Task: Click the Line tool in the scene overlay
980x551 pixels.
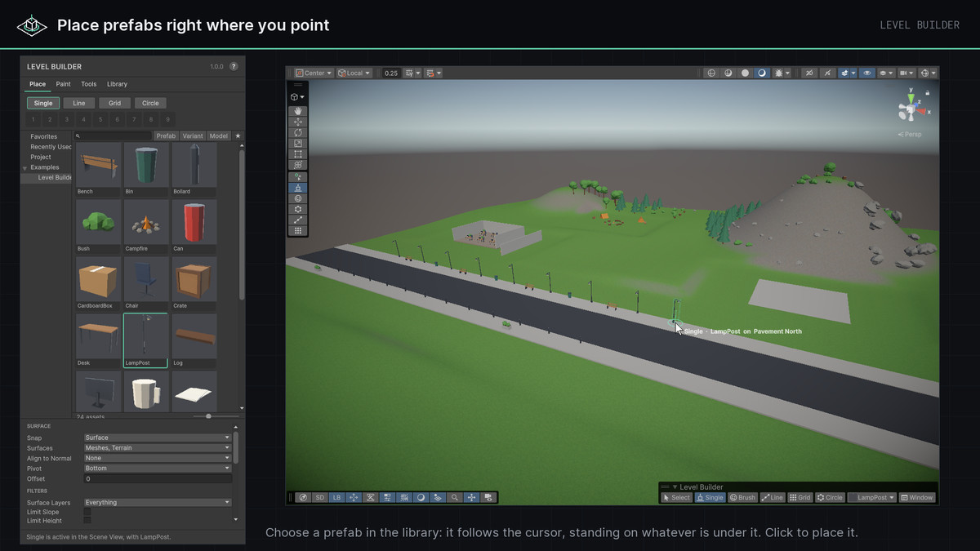Action: click(773, 497)
